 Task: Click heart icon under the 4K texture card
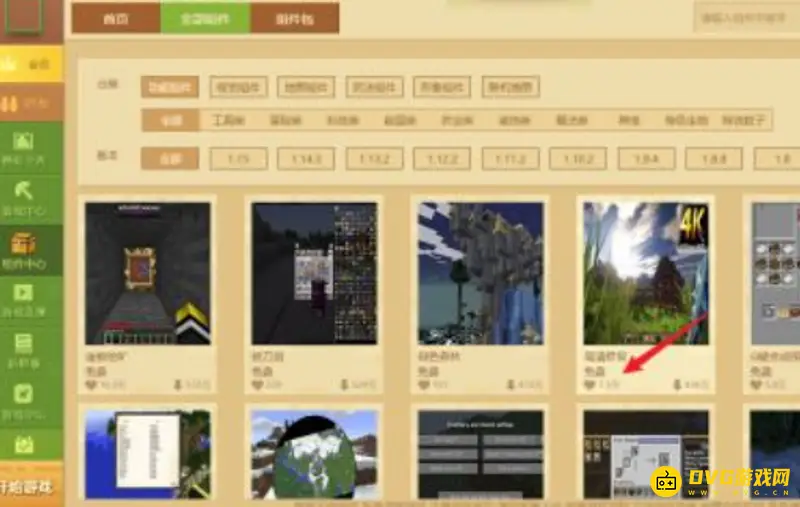(589, 384)
